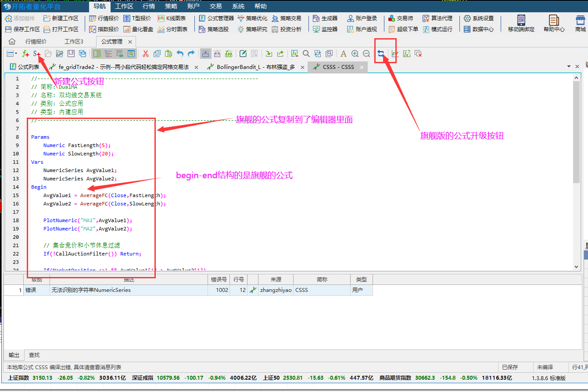Click the export share arrow icon
588x392 pixels.
point(280,54)
